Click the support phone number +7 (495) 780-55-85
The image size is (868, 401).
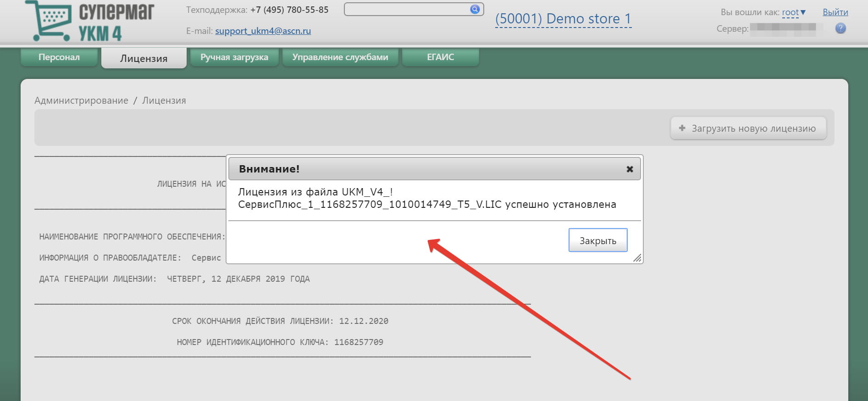click(289, 10)
